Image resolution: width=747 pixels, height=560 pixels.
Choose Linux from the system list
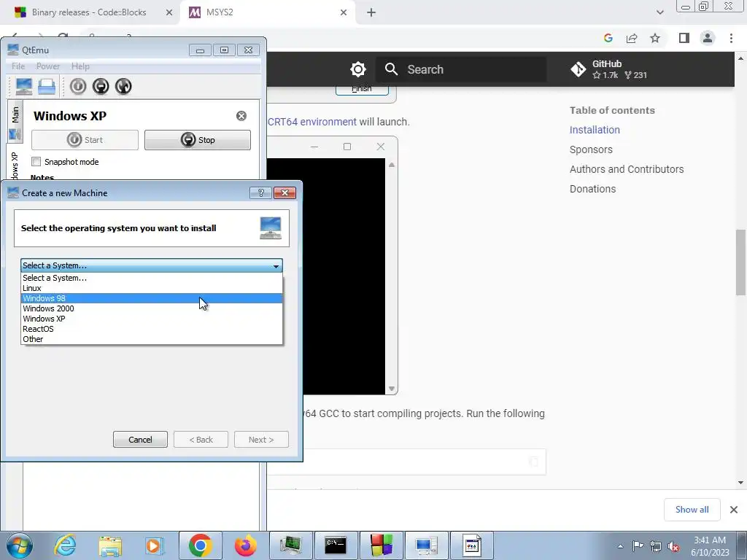tap(152, 288)
